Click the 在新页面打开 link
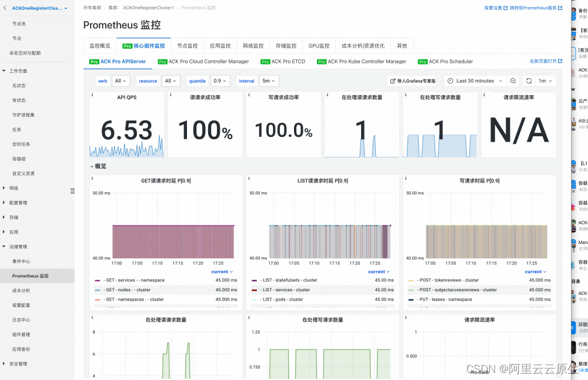 (546, 61)
